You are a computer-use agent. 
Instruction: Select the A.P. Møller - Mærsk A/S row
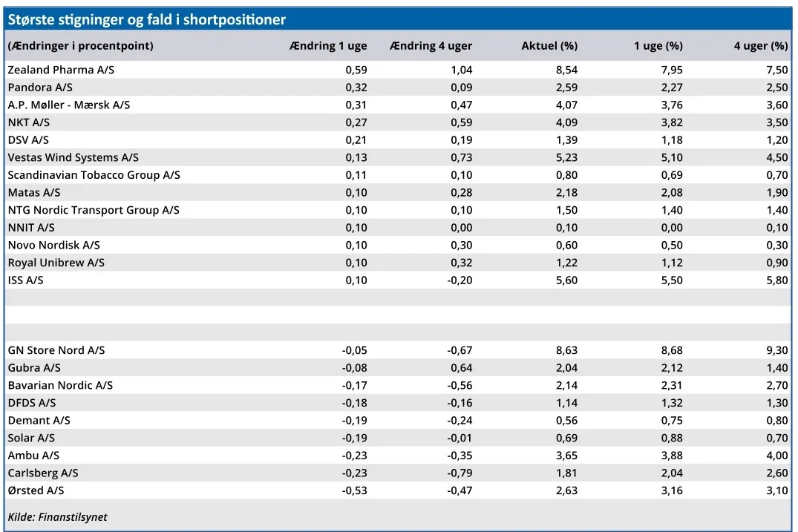(x=69, y=105)
